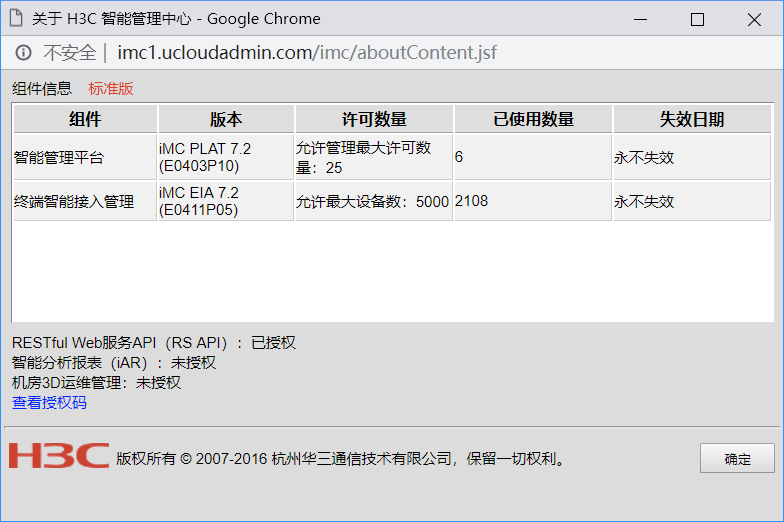The width and height of the screenshot is (784, 522).
Task: Click the H3C logo
Action: click(58, 456)
